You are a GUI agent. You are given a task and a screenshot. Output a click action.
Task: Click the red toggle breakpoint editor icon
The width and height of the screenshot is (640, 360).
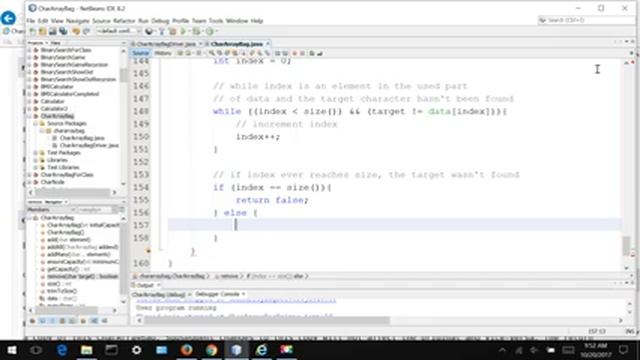294,53
